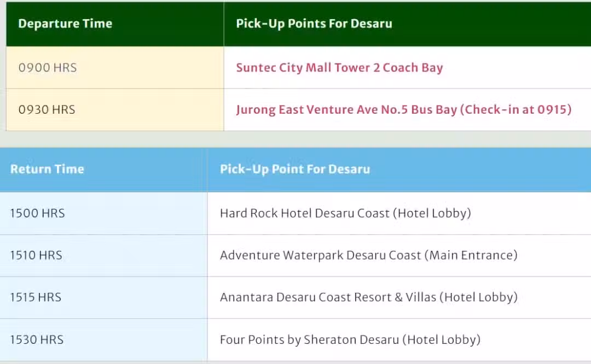Click Adventure Waterpark Desaru Coast (Main Entrance)
Image resolution: width=591 pixels, height=364 pixels.
369,256
